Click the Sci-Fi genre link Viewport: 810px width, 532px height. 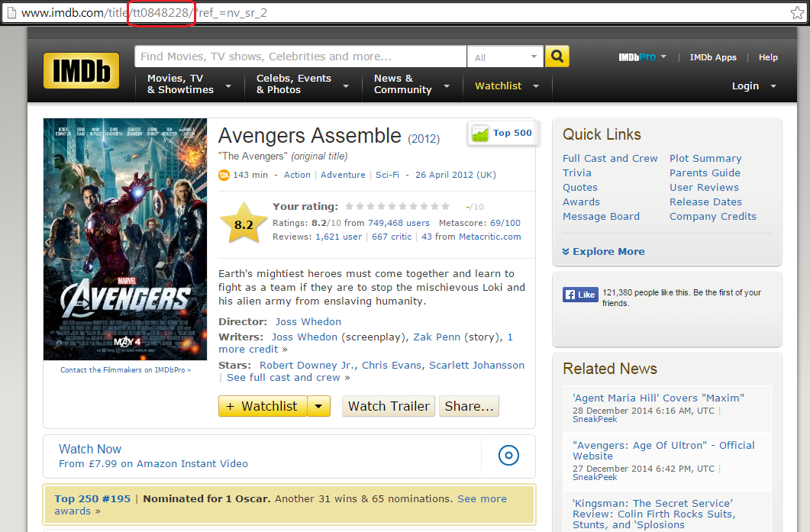tap(387, 175)
